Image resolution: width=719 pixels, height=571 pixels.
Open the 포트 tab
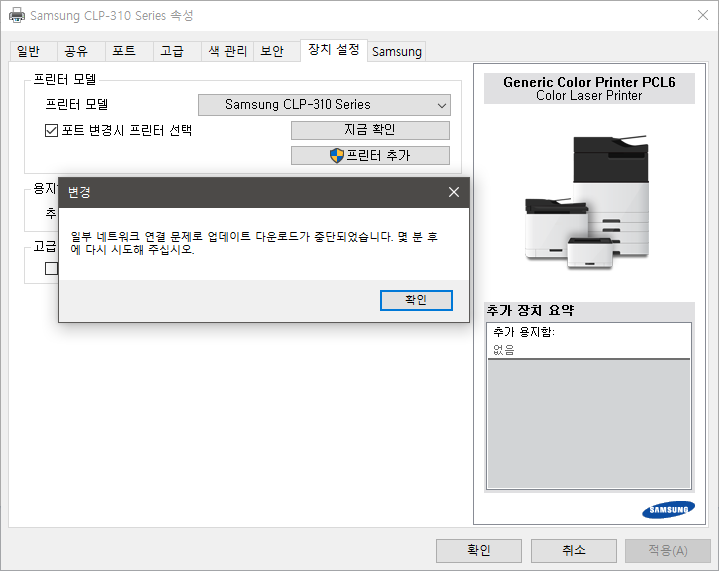click(x=129, y=51)
